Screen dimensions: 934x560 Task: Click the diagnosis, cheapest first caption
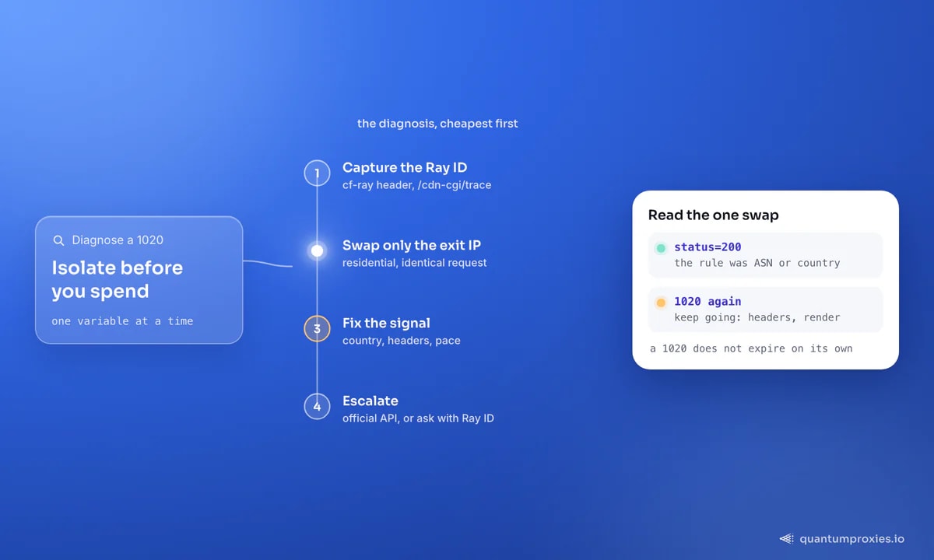437,124
